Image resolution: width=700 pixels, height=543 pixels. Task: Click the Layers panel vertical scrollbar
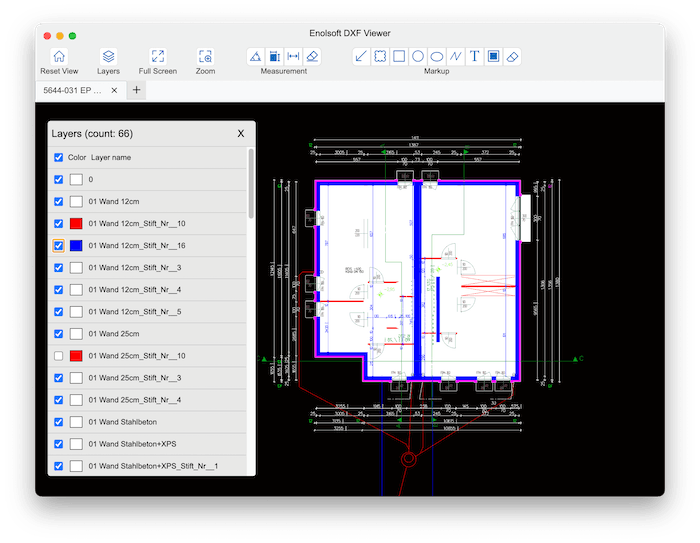pos(251,185)
